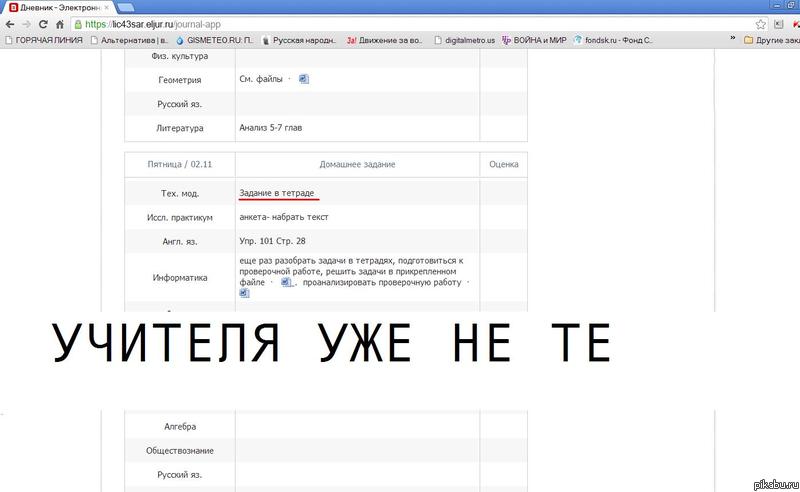Click the Пятница / 02.11 header
800x492 pixels.
click(180, 164)
